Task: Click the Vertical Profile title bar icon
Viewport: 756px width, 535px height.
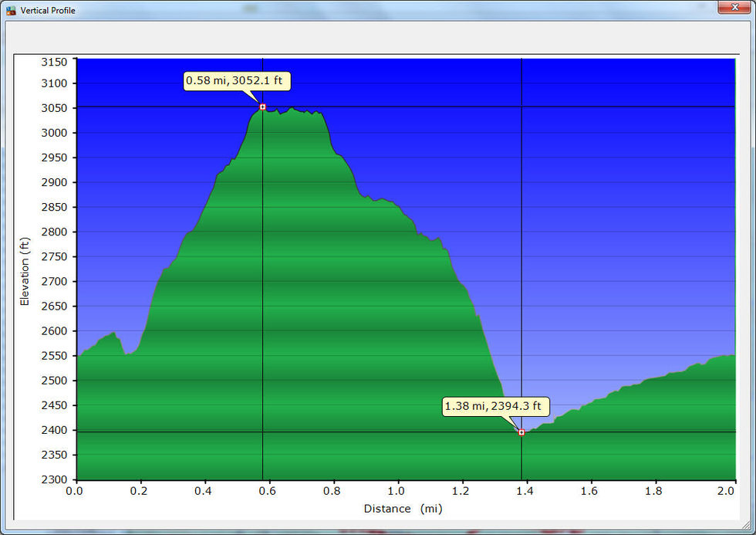Action: pyautogui.click(x=11, y=10)
